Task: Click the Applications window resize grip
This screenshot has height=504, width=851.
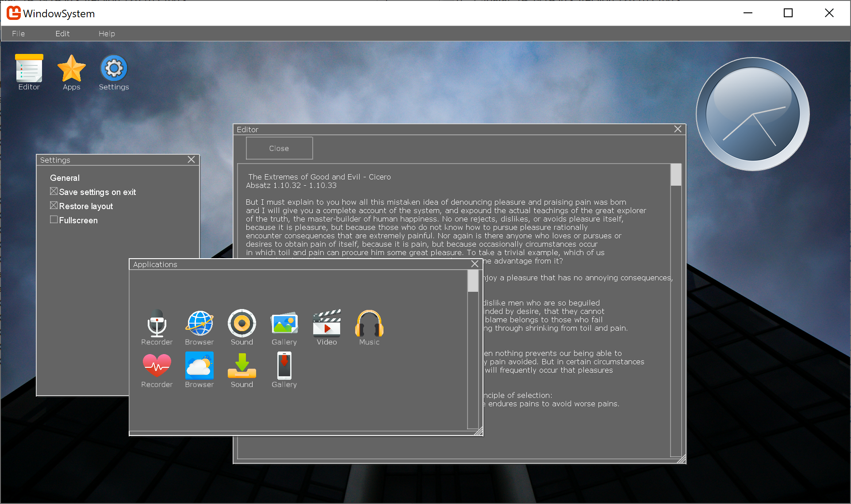Action: (x=479, y=431)
